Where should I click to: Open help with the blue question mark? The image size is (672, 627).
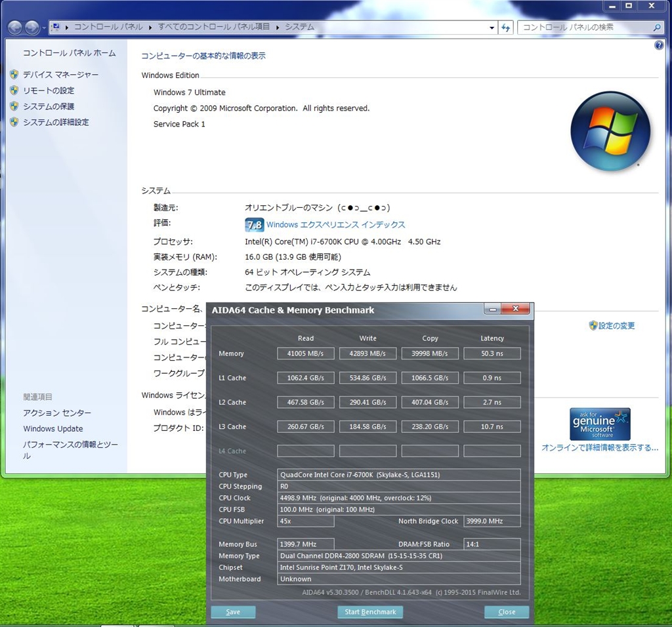pos(659,45)
